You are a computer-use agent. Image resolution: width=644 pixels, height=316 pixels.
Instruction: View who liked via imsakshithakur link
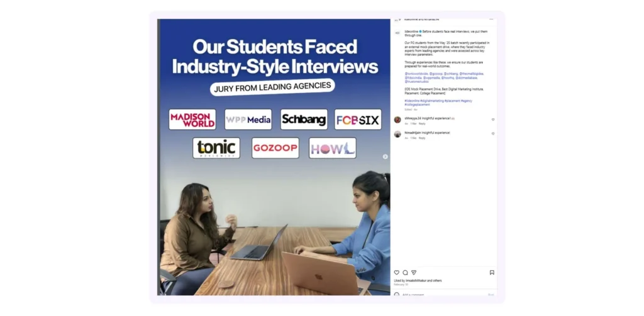[416, 281]
